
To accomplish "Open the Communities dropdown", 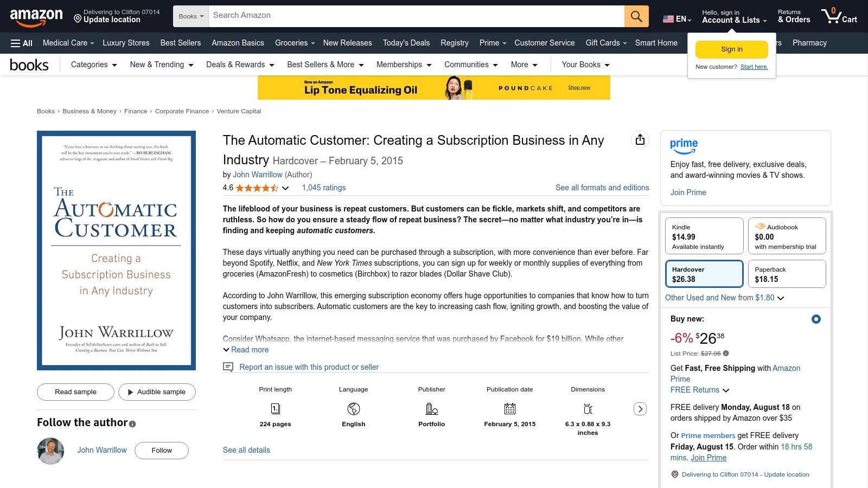I will tap(471, 65).
